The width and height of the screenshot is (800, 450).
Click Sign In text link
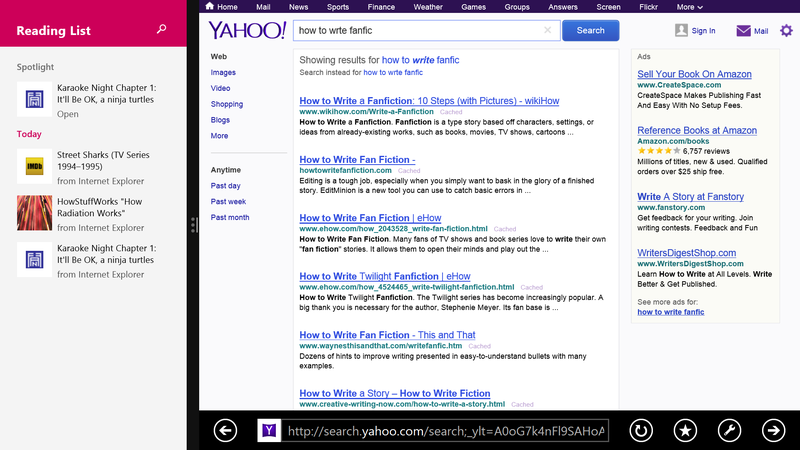click(703, 31)
